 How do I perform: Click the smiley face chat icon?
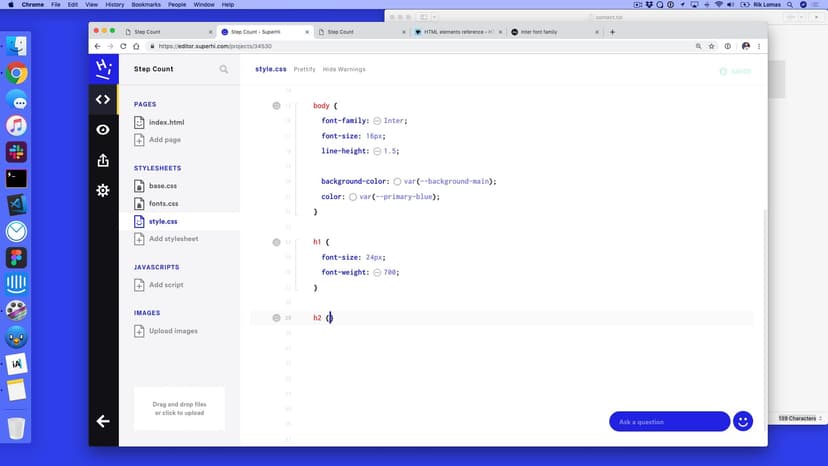tap(742, 421)
